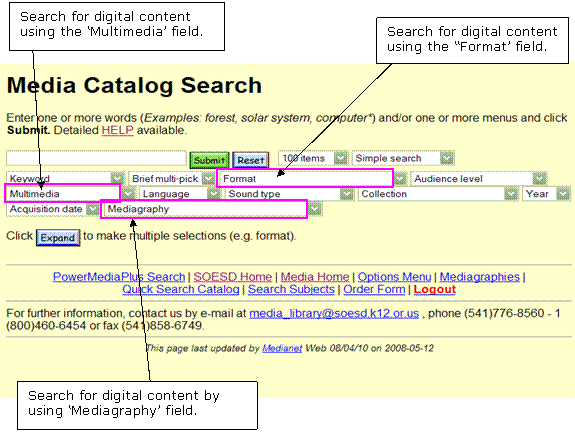
Task: Click the media_library email address link
Action: point(334,313)
